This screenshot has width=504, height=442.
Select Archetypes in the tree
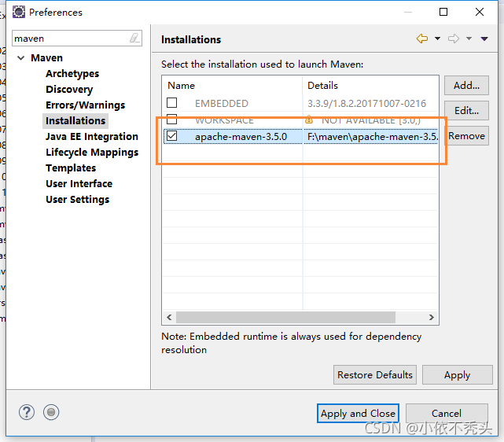pos(72,74)
